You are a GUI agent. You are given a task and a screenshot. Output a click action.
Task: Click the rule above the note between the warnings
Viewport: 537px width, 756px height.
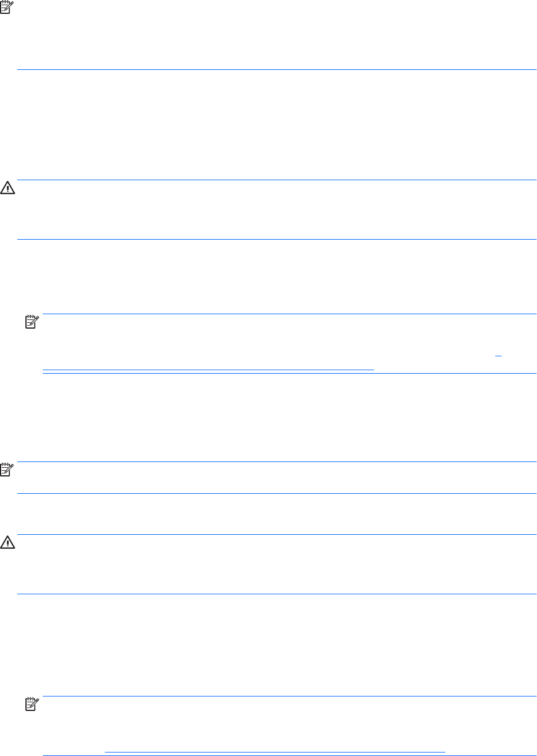[277, 461]
